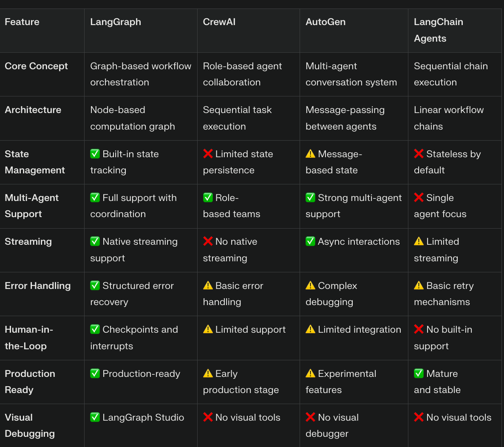This screenshot has width=504, height=447.
Task: Click the Feature column header
Action: (x=22, y=22)
